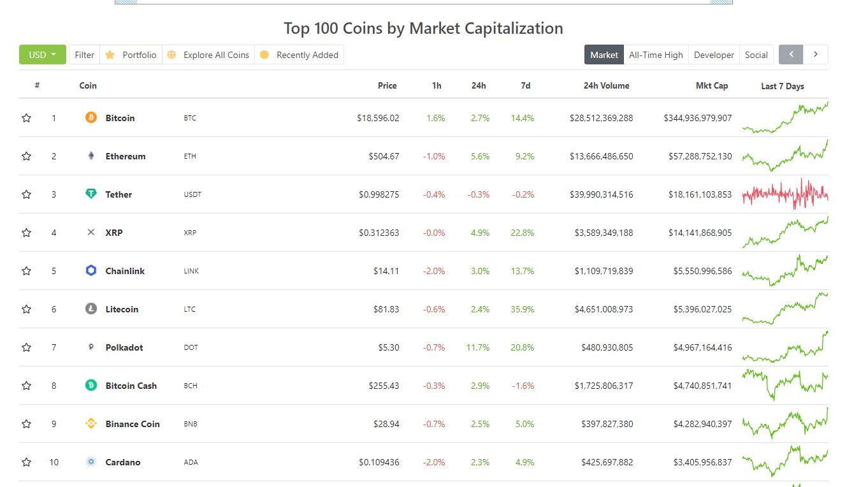Click the Bitcoin orange coin icon

click(91, 117)
